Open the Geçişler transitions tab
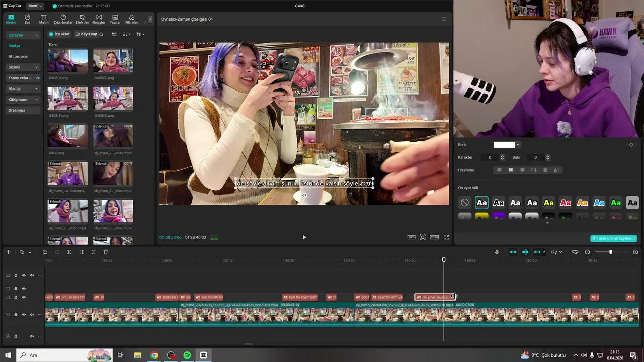644x362 pixels. pyautogui.click(x=99, y=19)
